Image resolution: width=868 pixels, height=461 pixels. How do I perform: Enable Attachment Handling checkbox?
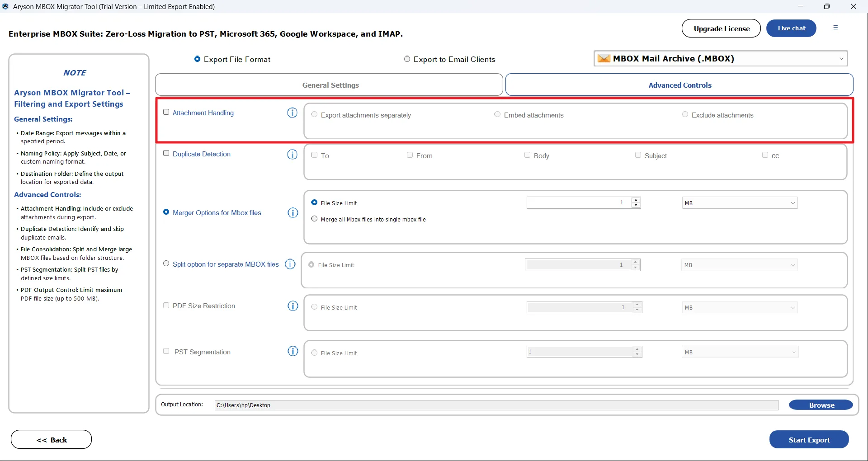point(166,112)
